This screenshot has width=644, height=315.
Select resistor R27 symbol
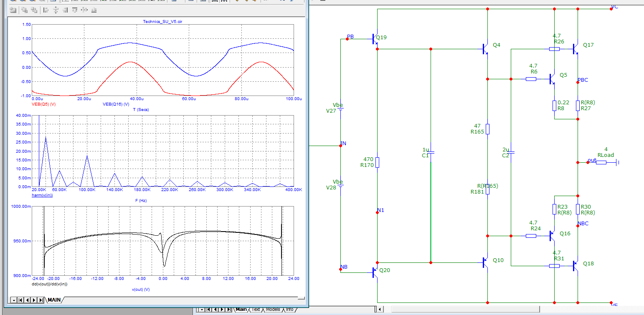[x=578, y=106]
